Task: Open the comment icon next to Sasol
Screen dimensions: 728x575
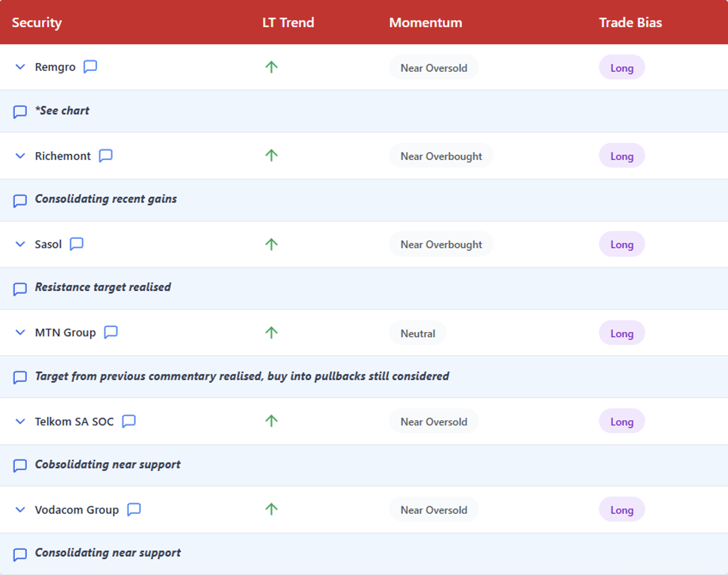Action: click(x=76, y=244)
